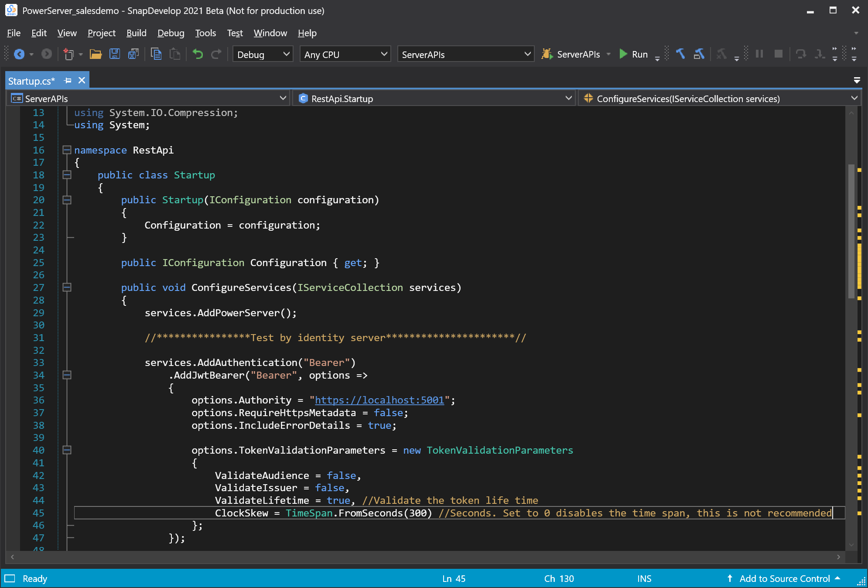
Task: Click the Step Into debug icon
Action: [820, 54]
